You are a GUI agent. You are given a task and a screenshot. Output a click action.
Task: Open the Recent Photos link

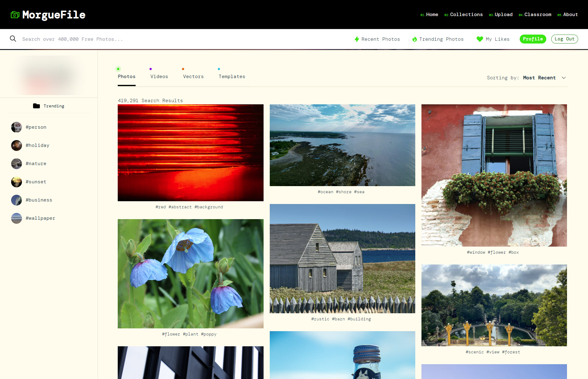(x=377, y=39)
